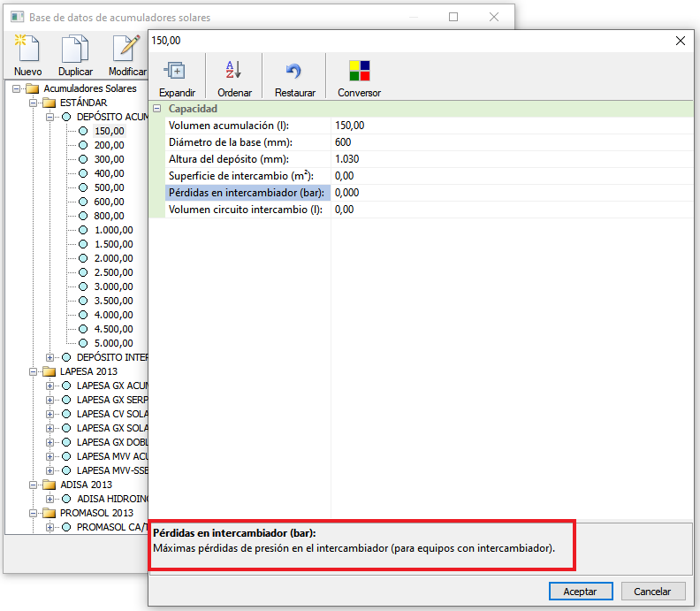Edit the Pérdidas en intercambiador value 0,000

(512, 193)
